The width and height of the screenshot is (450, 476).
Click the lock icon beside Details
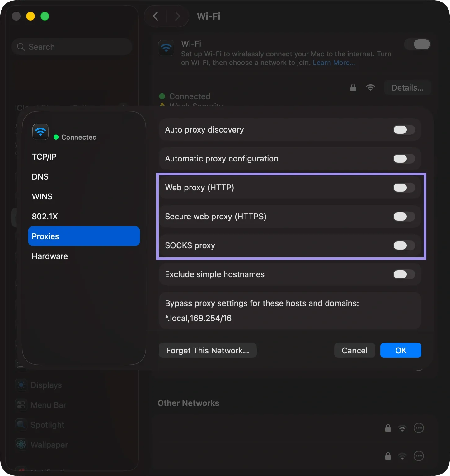coord(353,88)
